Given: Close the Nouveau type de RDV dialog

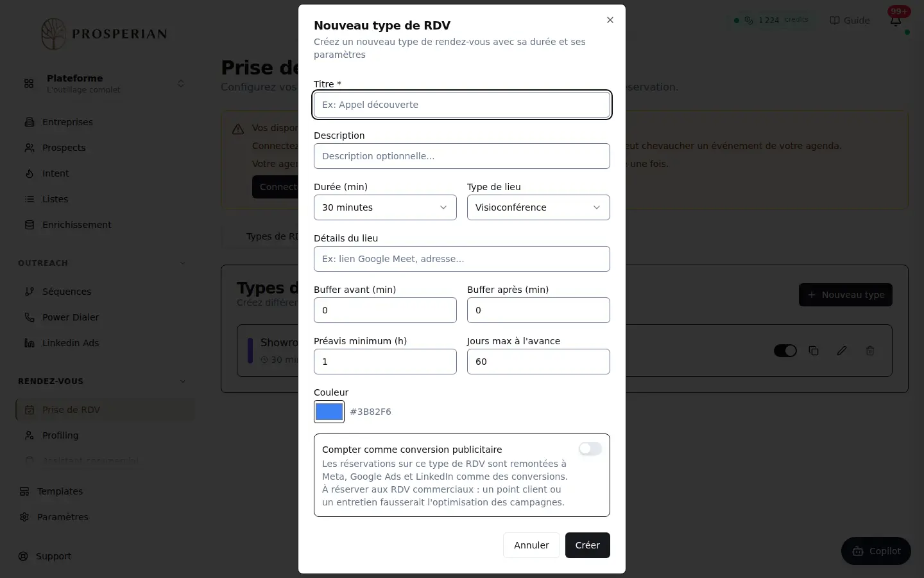Looking at the screenshot, I should tap(610, 20).
